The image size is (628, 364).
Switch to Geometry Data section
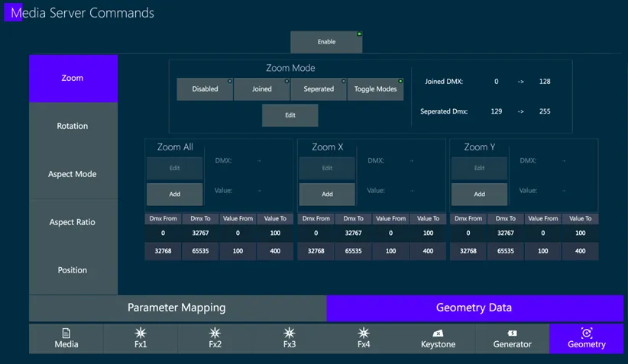pyautogui.click(x=474, y=308)
